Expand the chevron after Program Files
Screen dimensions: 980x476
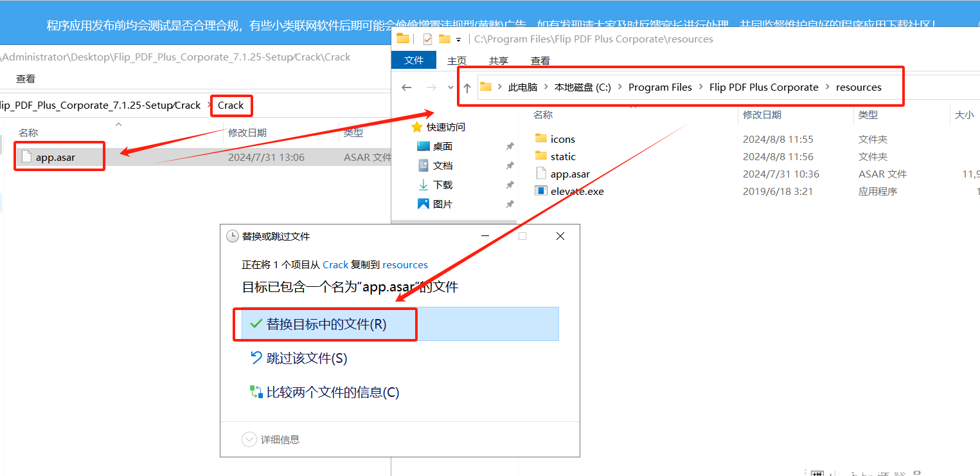tap(701, 87)
